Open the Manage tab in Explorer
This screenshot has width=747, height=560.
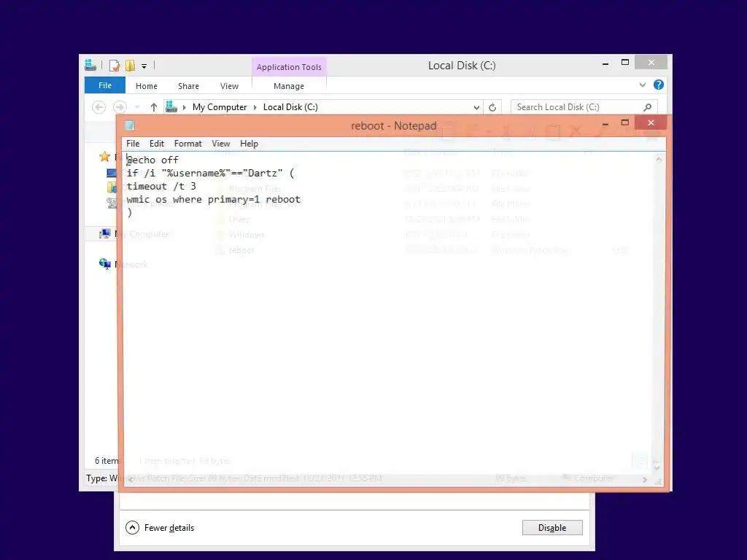pyautogui.click(x=289, y=86)
